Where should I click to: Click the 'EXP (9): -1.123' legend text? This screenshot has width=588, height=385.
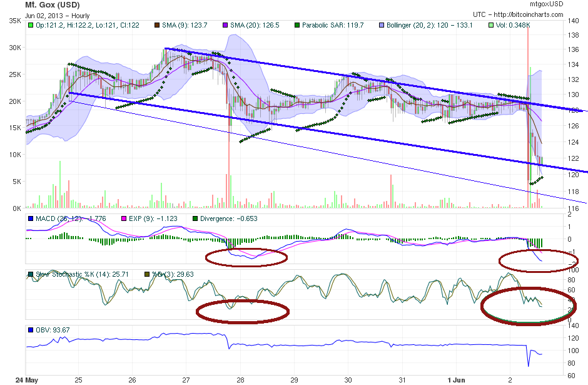point(153,218)
